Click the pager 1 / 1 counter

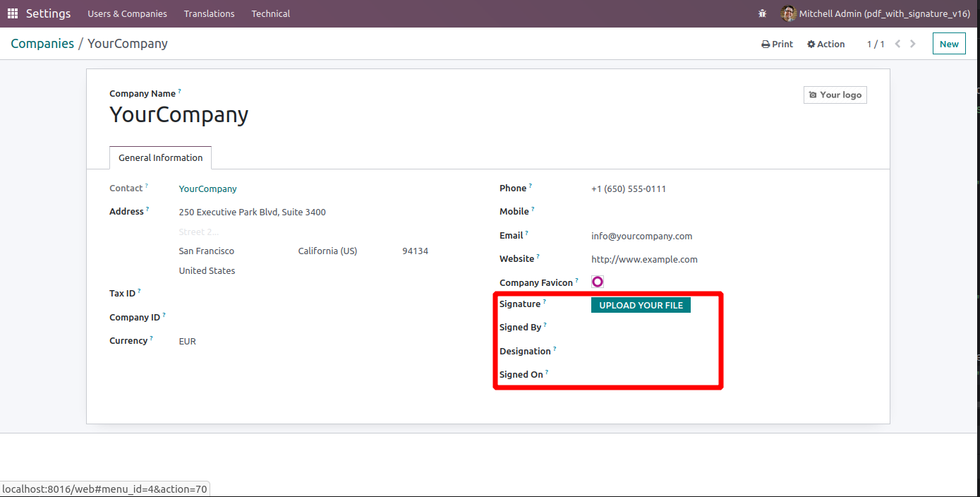tap(876, 44)
